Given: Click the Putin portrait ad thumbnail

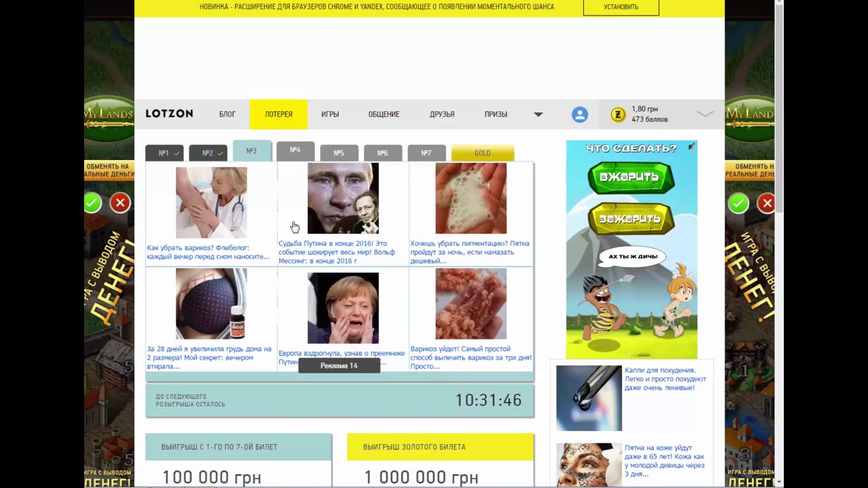Looking at the screenshot, I should (343, 199).
